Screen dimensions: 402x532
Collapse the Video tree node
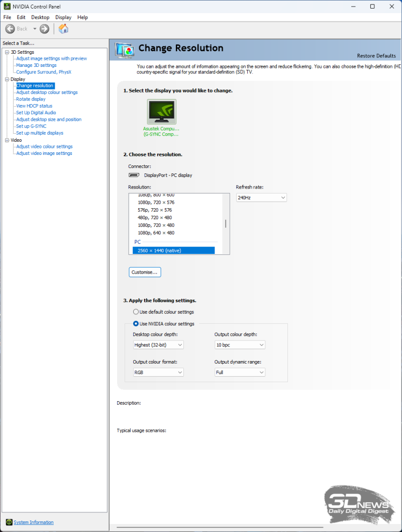pyautogui.click(x=7, y=140)
